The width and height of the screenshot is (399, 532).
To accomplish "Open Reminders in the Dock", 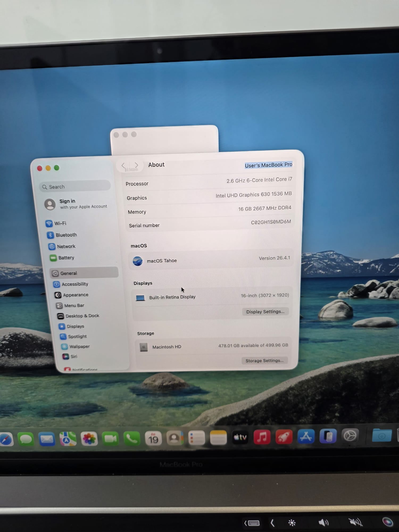I will pos(197,438).
